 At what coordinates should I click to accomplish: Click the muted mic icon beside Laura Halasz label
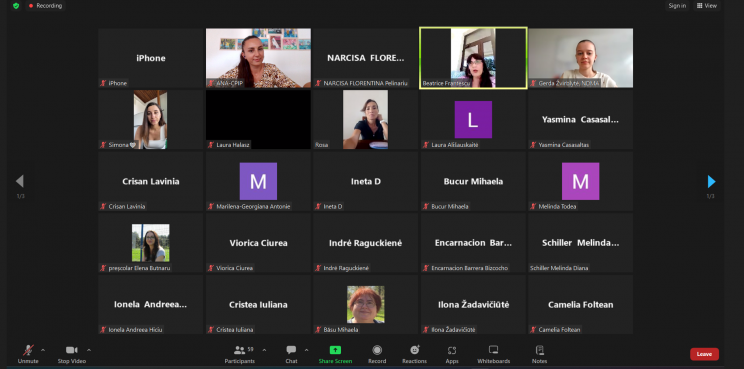pyautogui.click(x=211, y=145)
